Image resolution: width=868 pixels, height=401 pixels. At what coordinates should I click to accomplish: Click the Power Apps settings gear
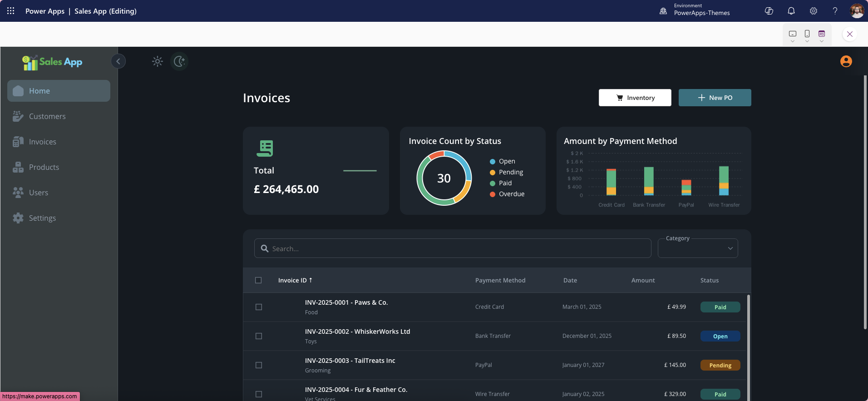click(x=813, y=11)
